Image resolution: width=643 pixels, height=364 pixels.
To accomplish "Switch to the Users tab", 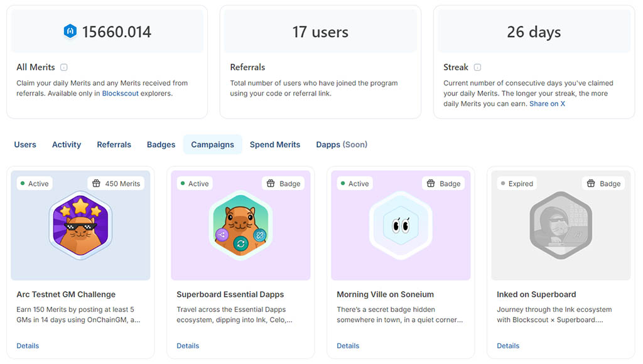I will [x=25, y=144].
